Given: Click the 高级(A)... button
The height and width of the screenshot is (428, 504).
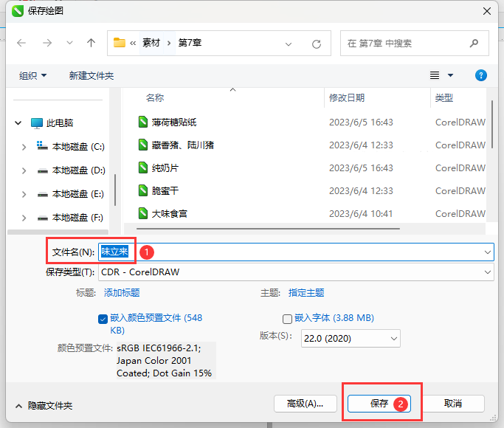Looking at the screenshot, I should [305, 404].
